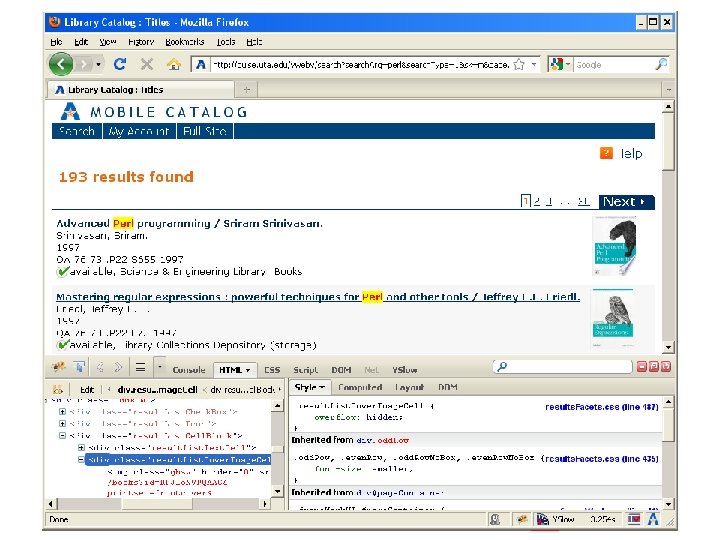Click the search magnifier in Google box
720x540 pixels.
(661, 64)
